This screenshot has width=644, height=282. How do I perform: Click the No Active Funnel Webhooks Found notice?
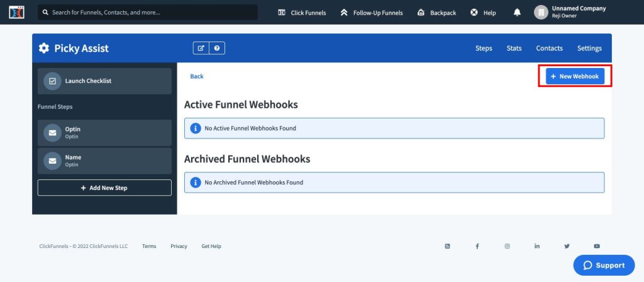[394, 128]
